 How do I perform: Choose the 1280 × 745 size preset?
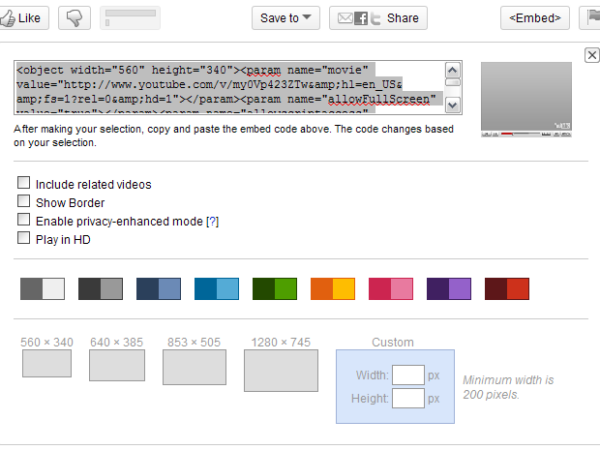(280, 369)
